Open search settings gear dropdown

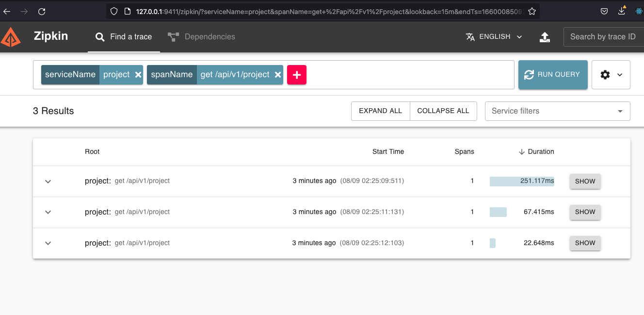[611, 75]
